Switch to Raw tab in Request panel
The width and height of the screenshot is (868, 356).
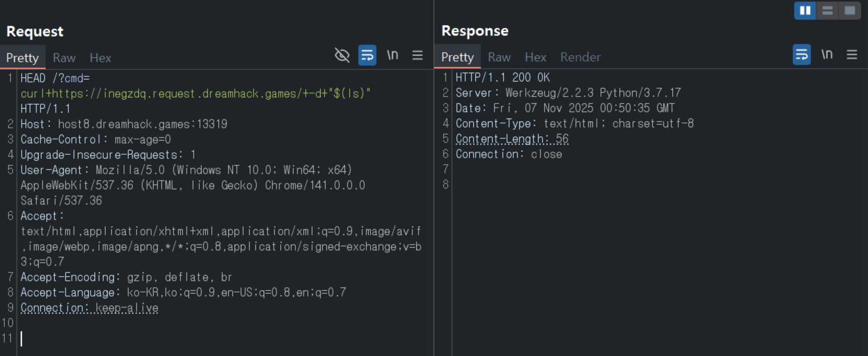(64, 58)
